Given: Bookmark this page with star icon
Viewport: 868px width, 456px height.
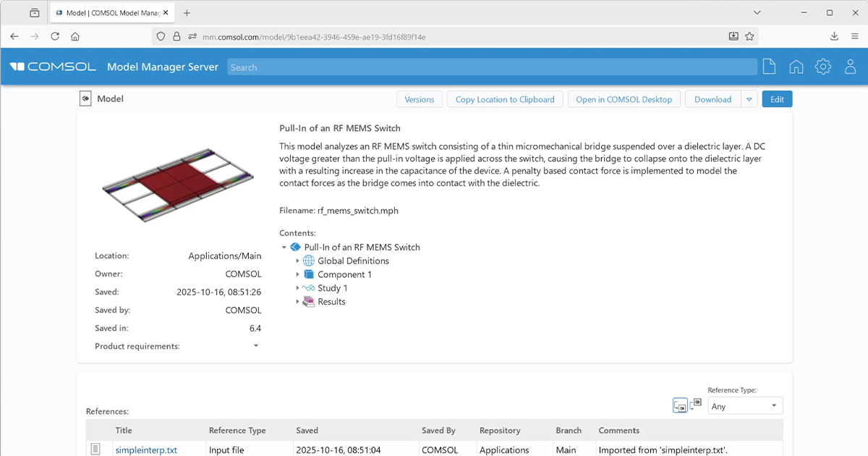Looking at the screenshot, I should coord(749,36).
